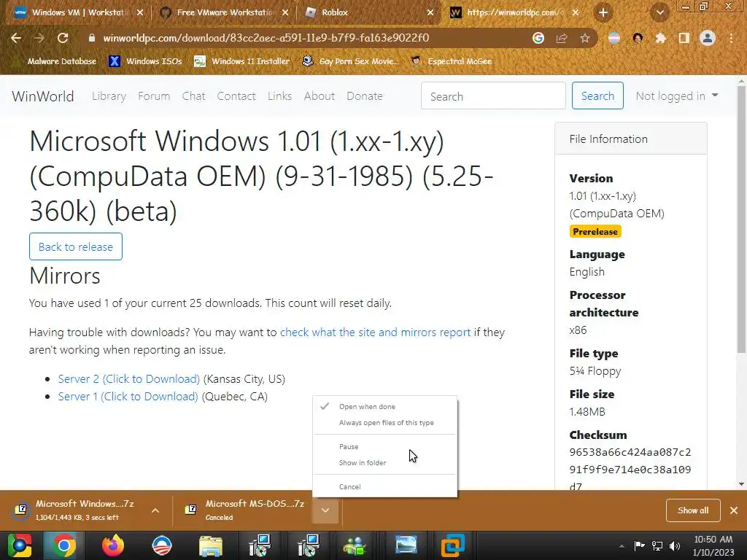Open File Explorer folder on taskbar

pos(211,545)
